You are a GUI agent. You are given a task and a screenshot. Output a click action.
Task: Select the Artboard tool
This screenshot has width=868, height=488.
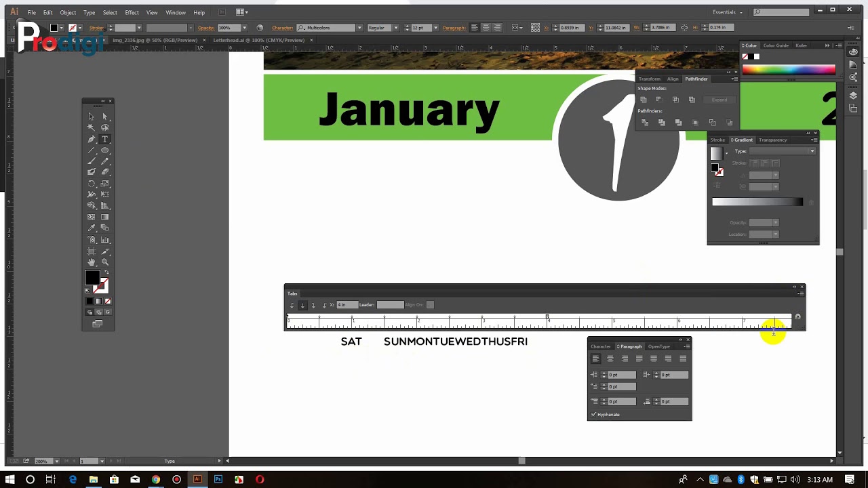tap(92, 251)
